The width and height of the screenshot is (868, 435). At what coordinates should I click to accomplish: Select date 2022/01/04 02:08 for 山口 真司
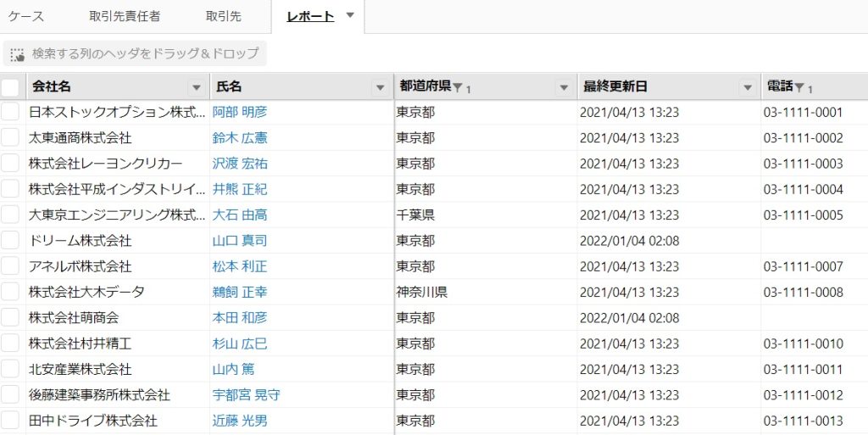tap(630, 241)
